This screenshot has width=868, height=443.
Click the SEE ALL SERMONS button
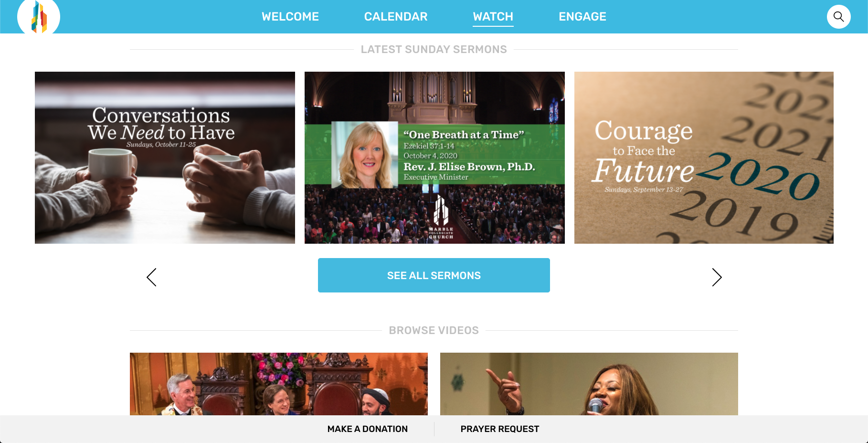pyautogui.click(x=434, y=275)
